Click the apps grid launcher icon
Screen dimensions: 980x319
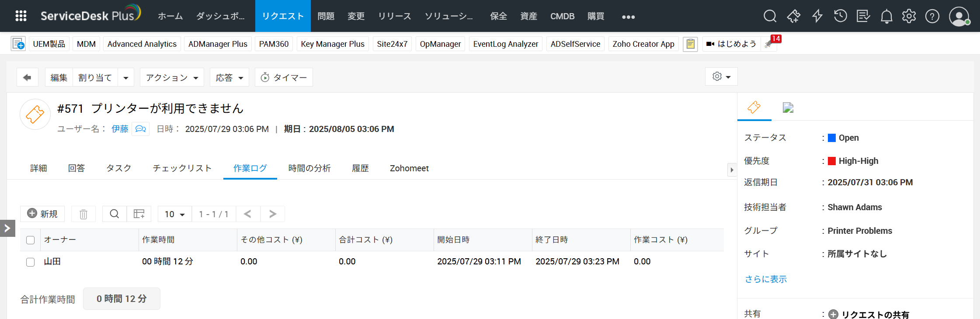coord(21,16)
